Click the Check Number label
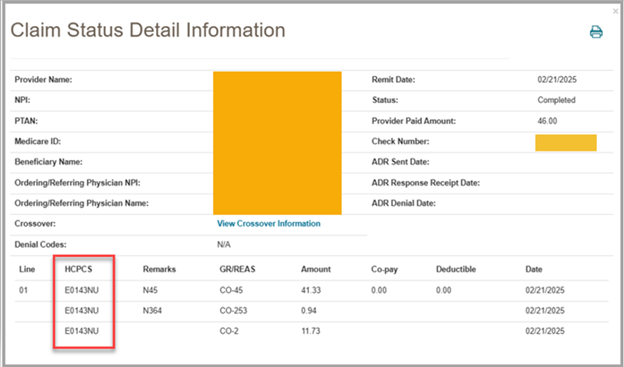Viewport: 624px width, 367px height. [x=400, y=141]
